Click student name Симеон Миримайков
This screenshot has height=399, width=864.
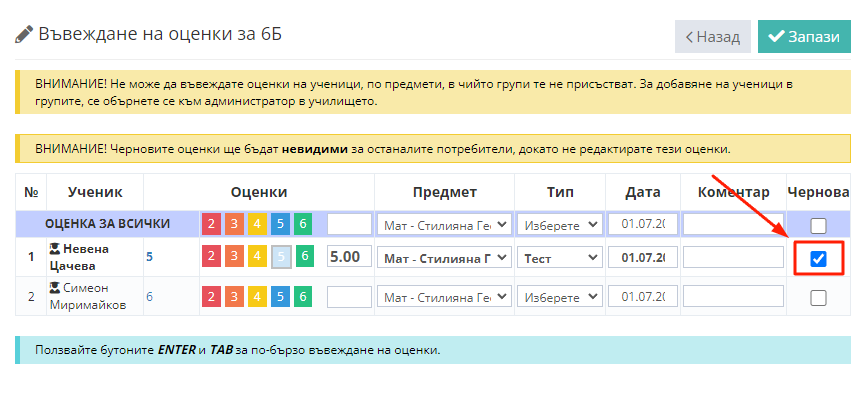(x=88, y=296)
